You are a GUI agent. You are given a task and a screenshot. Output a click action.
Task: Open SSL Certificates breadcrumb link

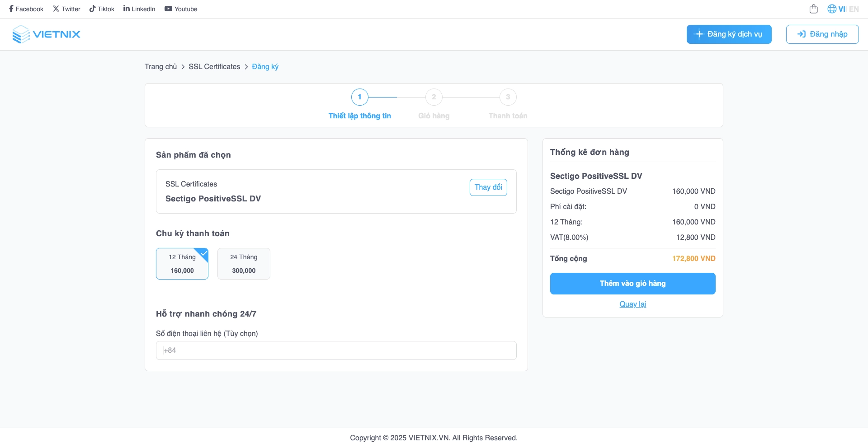pos(214,67)
